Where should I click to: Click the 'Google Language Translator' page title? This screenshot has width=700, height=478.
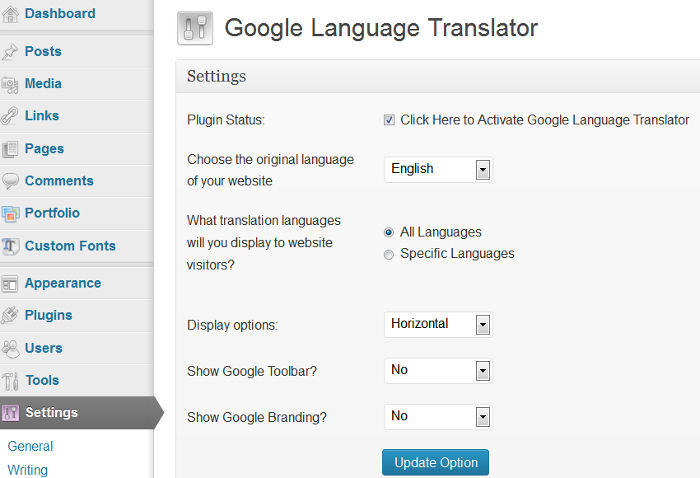pos(381,28)
